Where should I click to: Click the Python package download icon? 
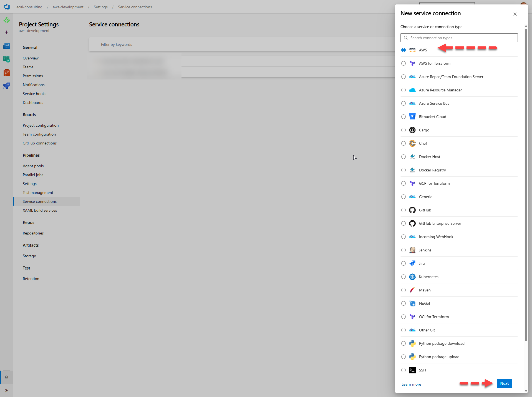(412, 343)
